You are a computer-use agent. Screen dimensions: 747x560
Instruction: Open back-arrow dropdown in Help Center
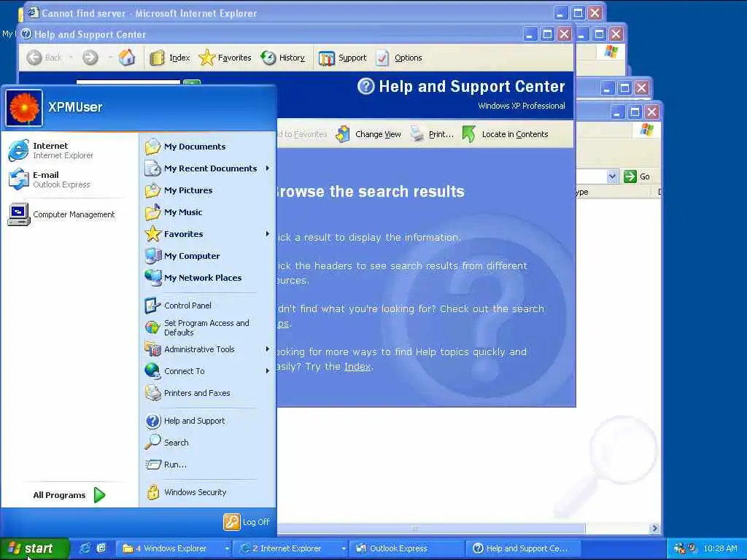[x=71, y=58]
